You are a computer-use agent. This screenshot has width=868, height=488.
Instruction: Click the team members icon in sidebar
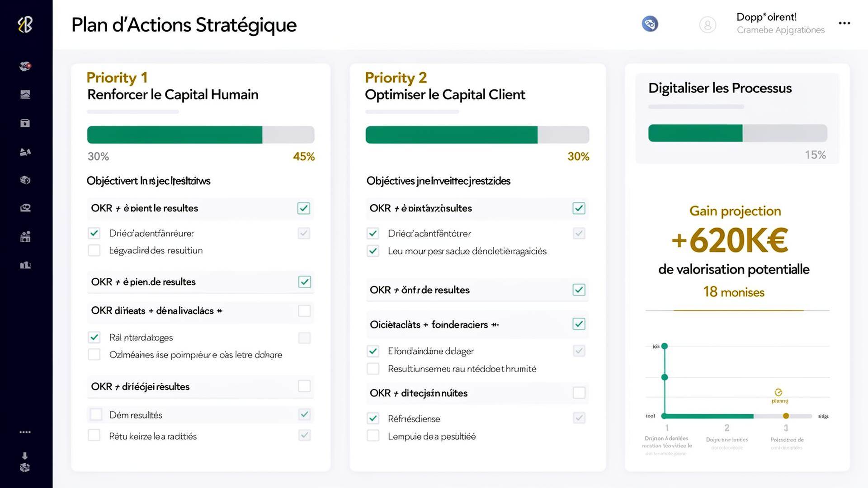coord(25,237)
